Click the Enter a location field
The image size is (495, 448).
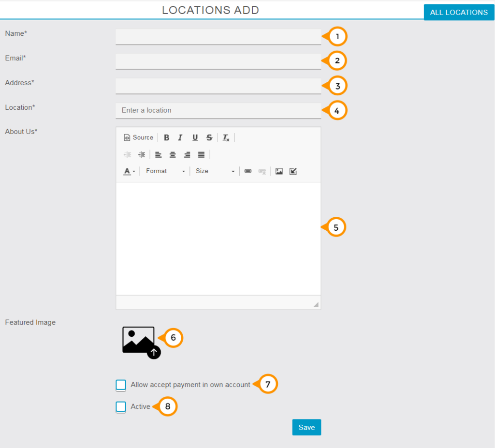218,110
